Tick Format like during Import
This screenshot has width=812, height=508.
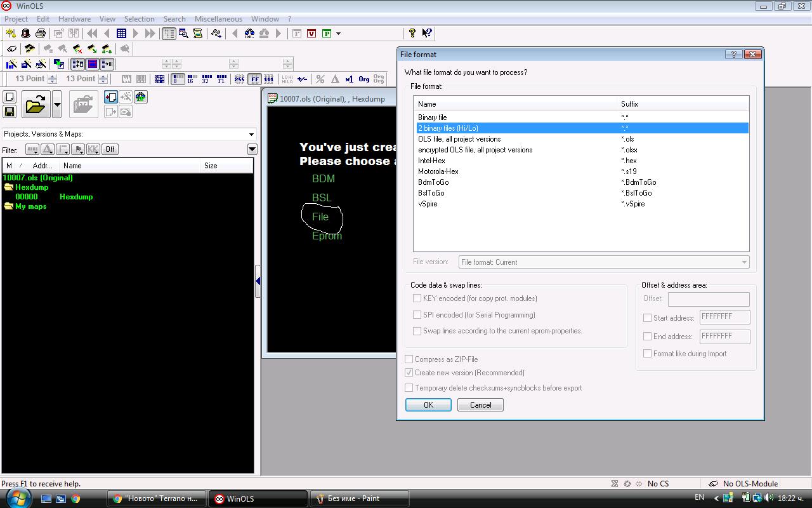648,354
